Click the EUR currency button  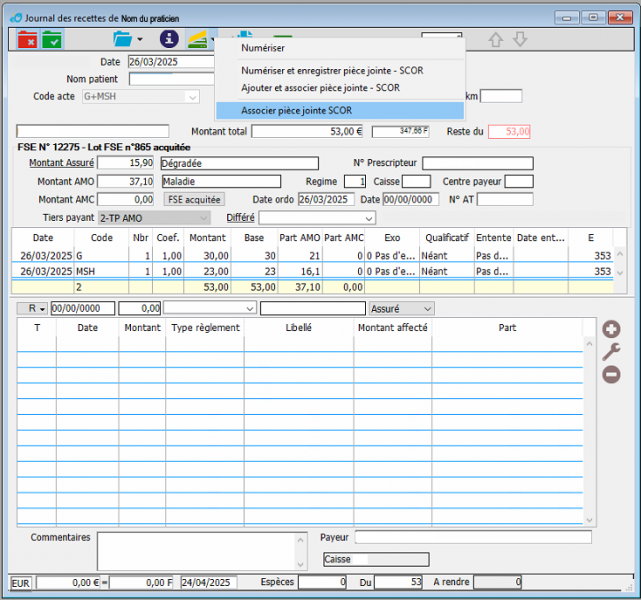[x=20, y=583]
